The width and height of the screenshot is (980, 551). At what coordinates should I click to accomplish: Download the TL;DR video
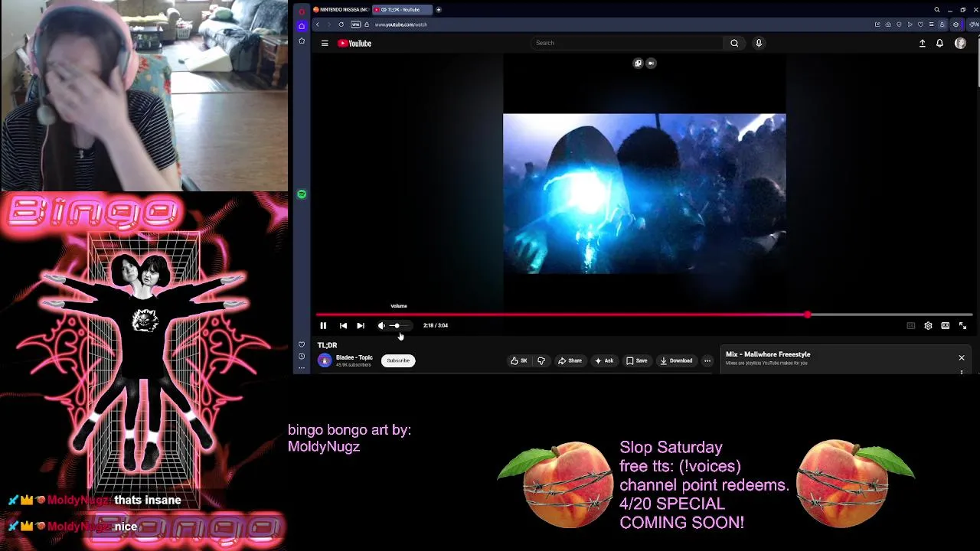pyautogui.click(x=676, y=360)
